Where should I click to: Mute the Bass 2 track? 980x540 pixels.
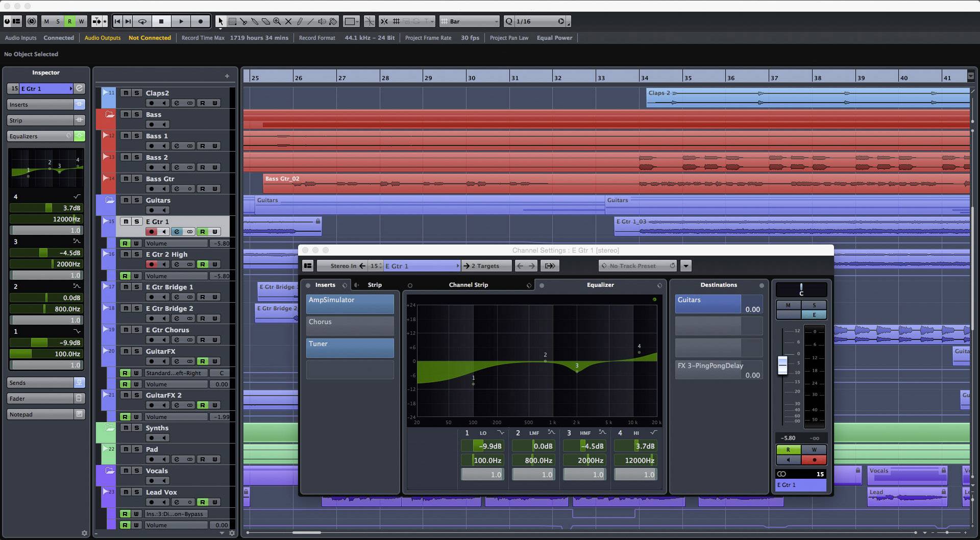[126, 157]
